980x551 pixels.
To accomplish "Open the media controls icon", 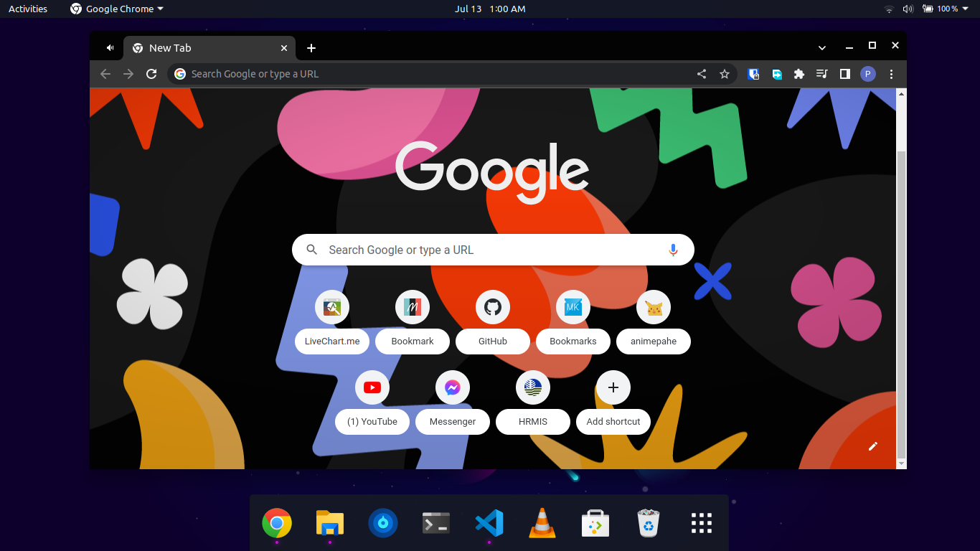I will tap(822, 74).
